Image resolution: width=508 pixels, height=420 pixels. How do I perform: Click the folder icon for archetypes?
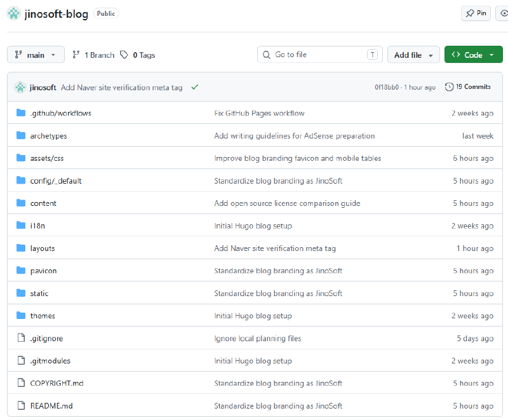coord(21,135)
